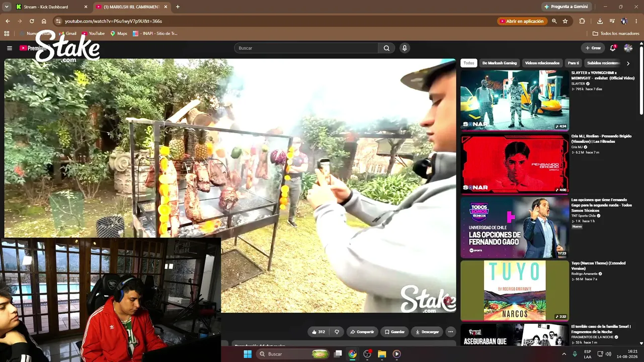
Task: Click the Windows taskbar search box
Action: 294,354
